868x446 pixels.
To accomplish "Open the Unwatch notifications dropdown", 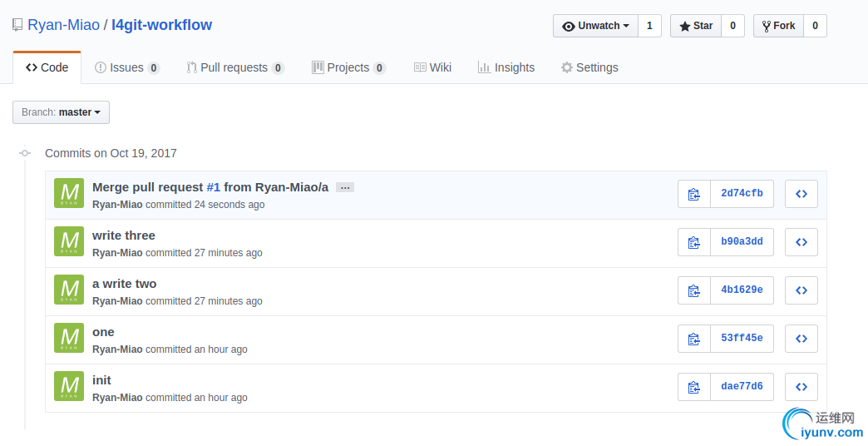I will pos(595,26).
